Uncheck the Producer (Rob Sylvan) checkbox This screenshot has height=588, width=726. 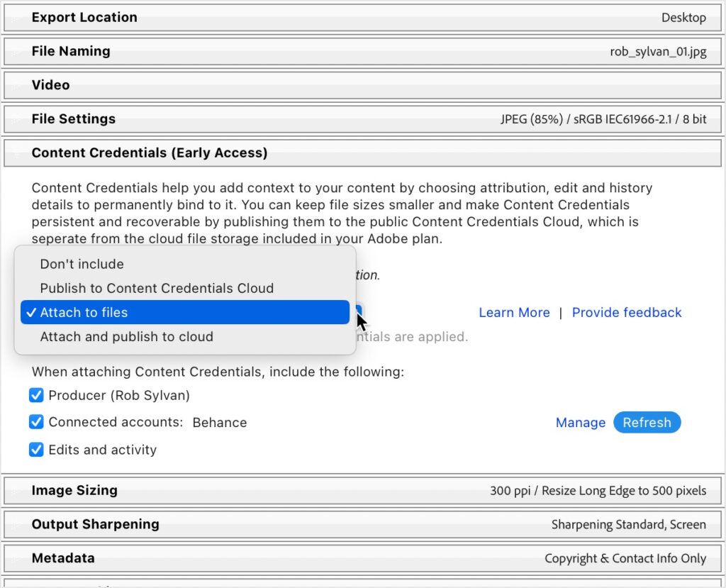click(x=36, y=395)
